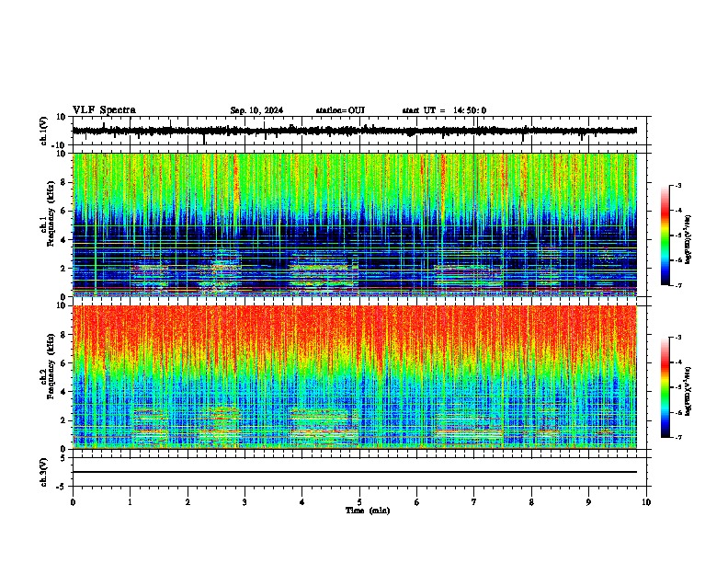The height and width of the screenshot is (563, 728).
Task: Click time axis tick label '9'
Action: click(x=588, y=502)
